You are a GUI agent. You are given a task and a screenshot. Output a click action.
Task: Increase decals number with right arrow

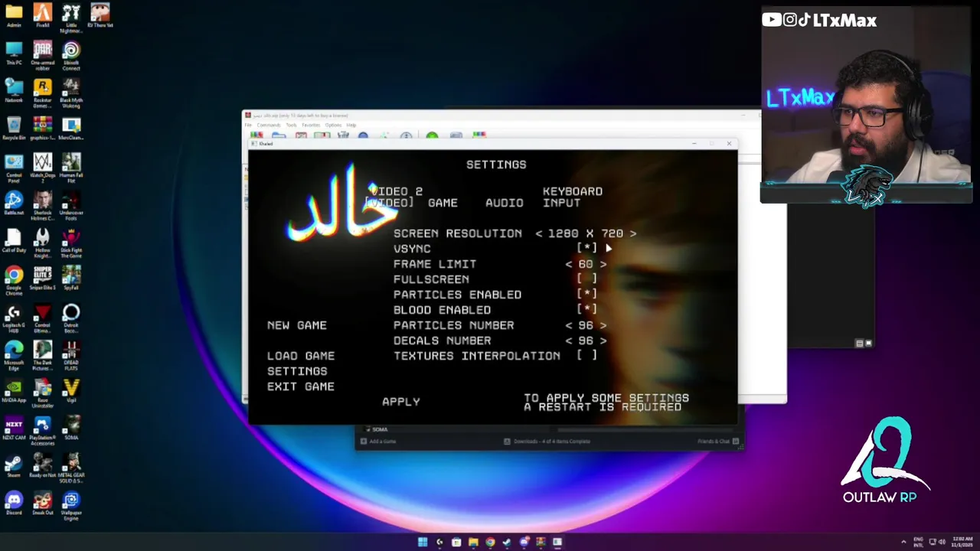tap(603, 341)
